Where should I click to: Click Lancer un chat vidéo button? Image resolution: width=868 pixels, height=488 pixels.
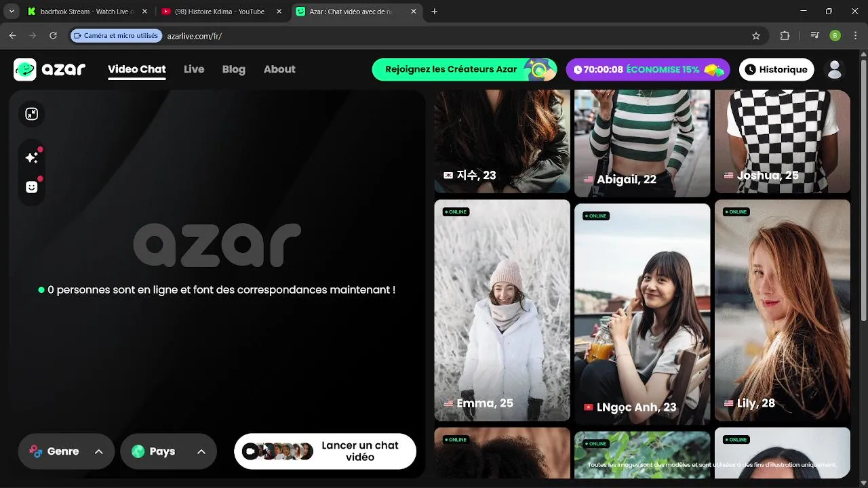pyautogui.click(x=325, y=451)
